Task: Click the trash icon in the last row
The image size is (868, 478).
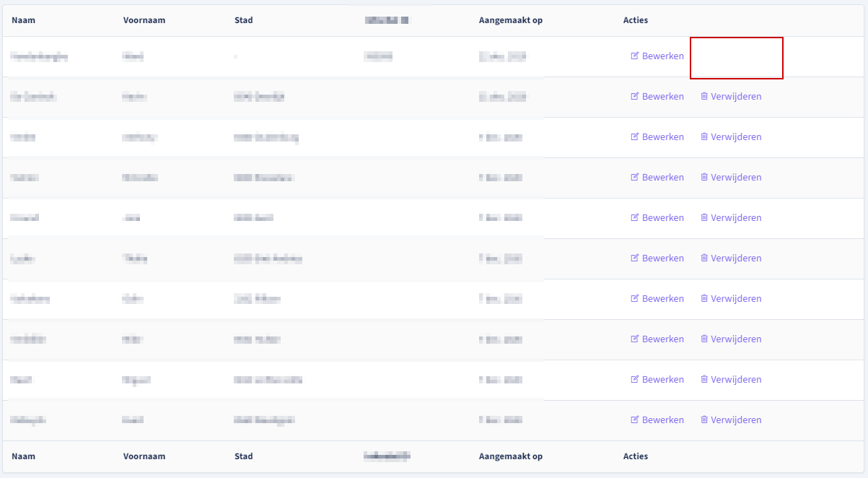Action: pyautogui.click(x=703, y=420)
